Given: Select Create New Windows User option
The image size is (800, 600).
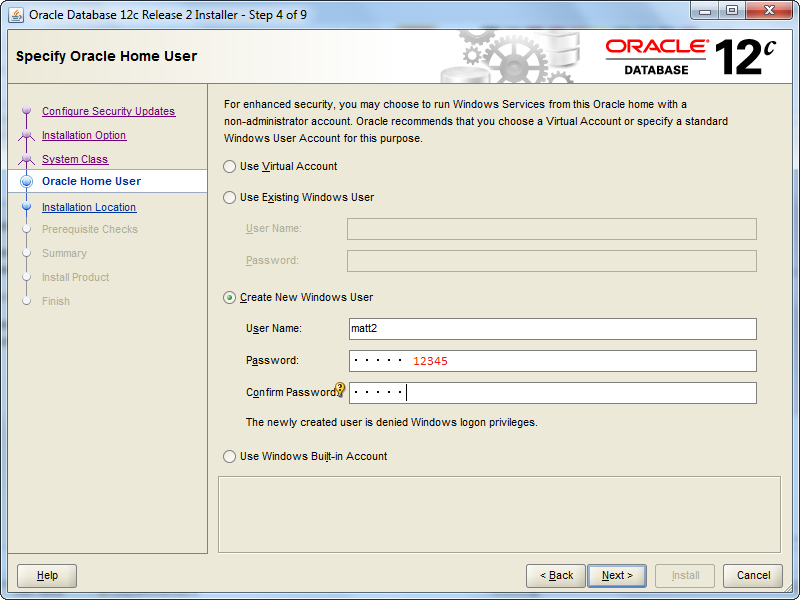Looking at the screenshot, I should pos(230,298).
